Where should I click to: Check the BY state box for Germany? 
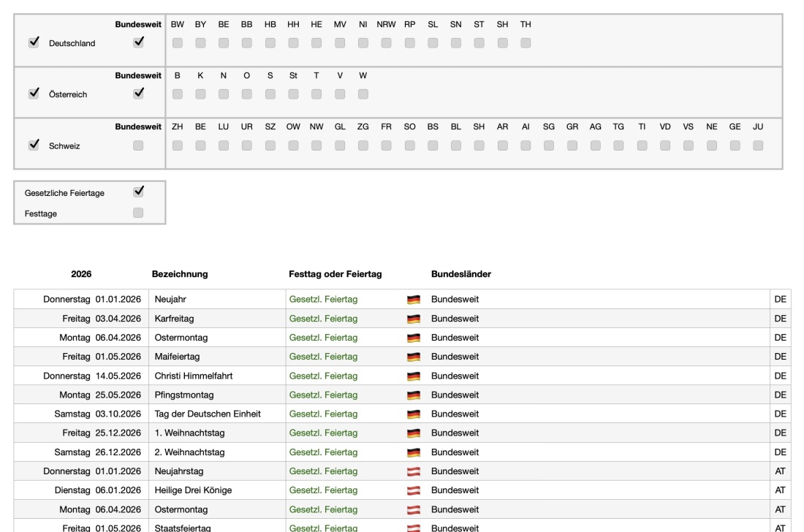point(200,43)
